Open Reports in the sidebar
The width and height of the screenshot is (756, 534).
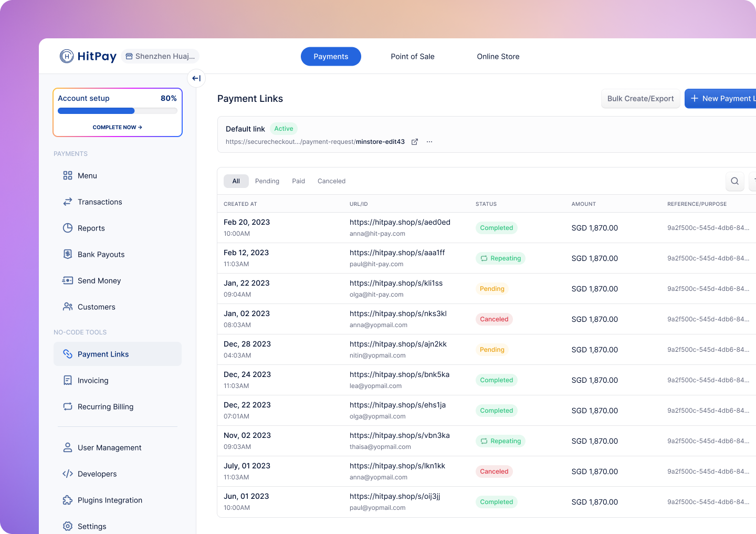[118, 228]
